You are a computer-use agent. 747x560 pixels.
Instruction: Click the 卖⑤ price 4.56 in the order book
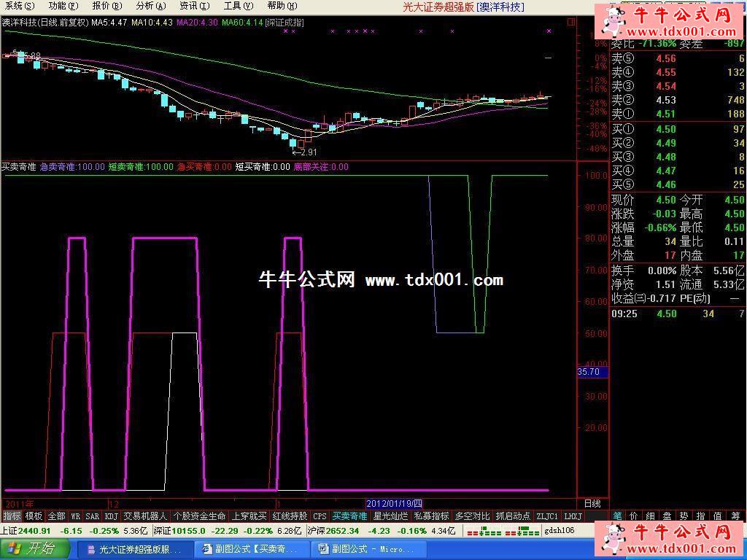point(665,58)
